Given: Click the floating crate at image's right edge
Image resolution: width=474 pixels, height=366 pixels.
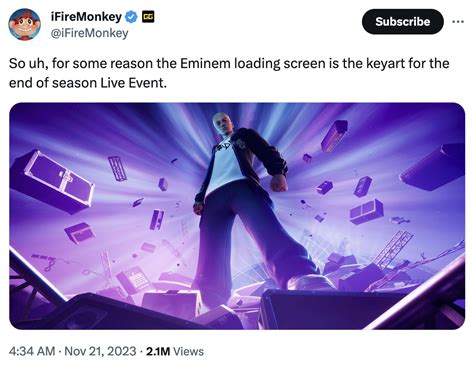Looking at the screenshot, I should 433,166.
